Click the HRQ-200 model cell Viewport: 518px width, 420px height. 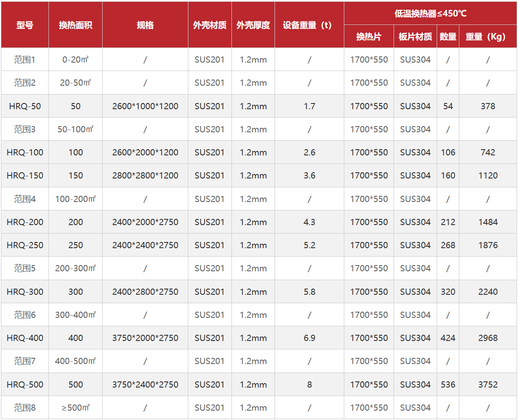(x=25, y=222)
